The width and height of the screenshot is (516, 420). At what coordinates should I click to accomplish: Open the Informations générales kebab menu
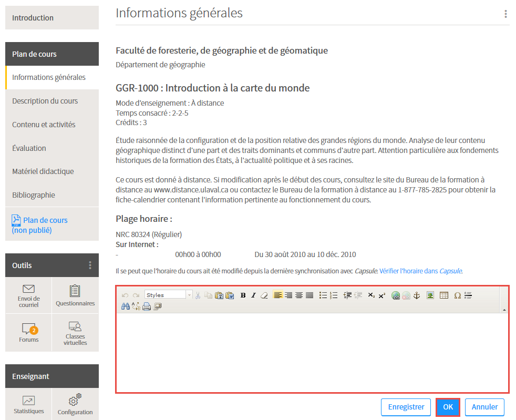coord(505,14)
